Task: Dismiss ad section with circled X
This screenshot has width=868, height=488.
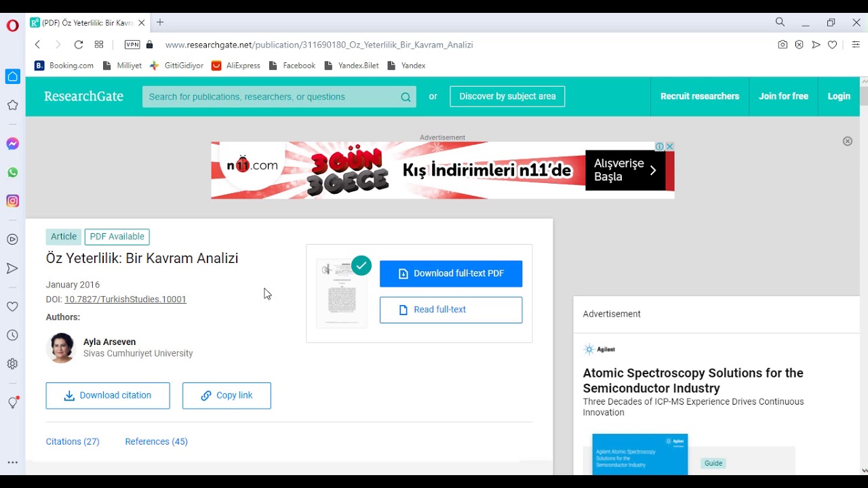Action: 848,141
